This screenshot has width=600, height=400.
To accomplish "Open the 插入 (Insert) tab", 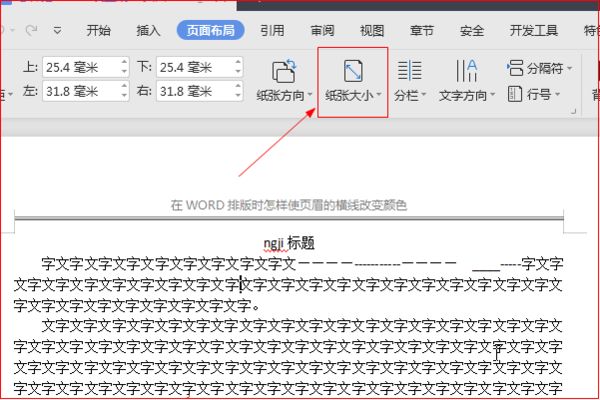I will pyautogui.click(x=148, y=30).
